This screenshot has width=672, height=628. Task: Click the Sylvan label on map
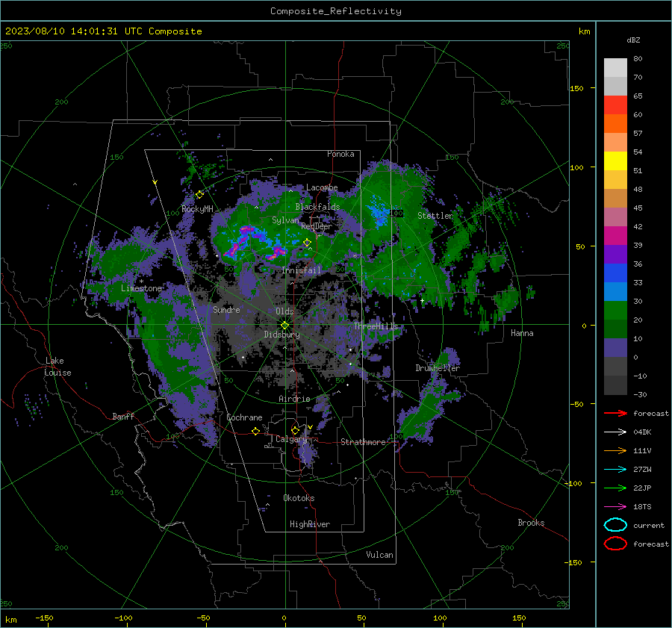tap(285, 220)
